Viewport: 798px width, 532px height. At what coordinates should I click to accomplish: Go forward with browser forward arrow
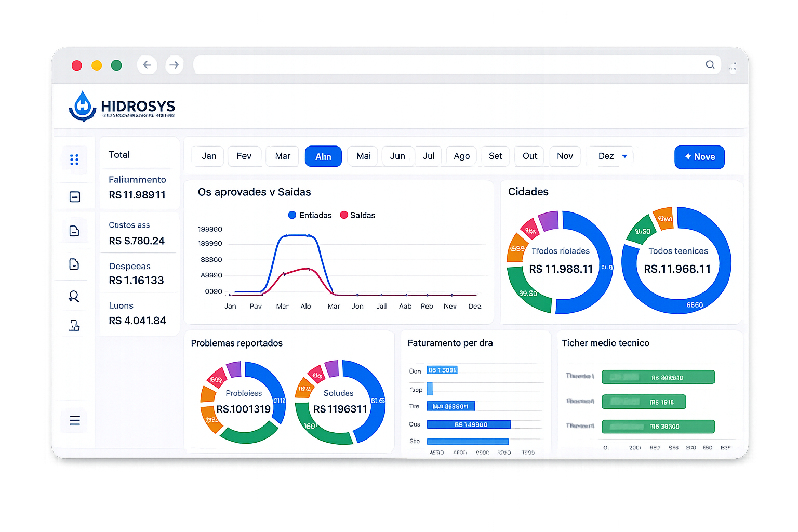click(174, 65)
